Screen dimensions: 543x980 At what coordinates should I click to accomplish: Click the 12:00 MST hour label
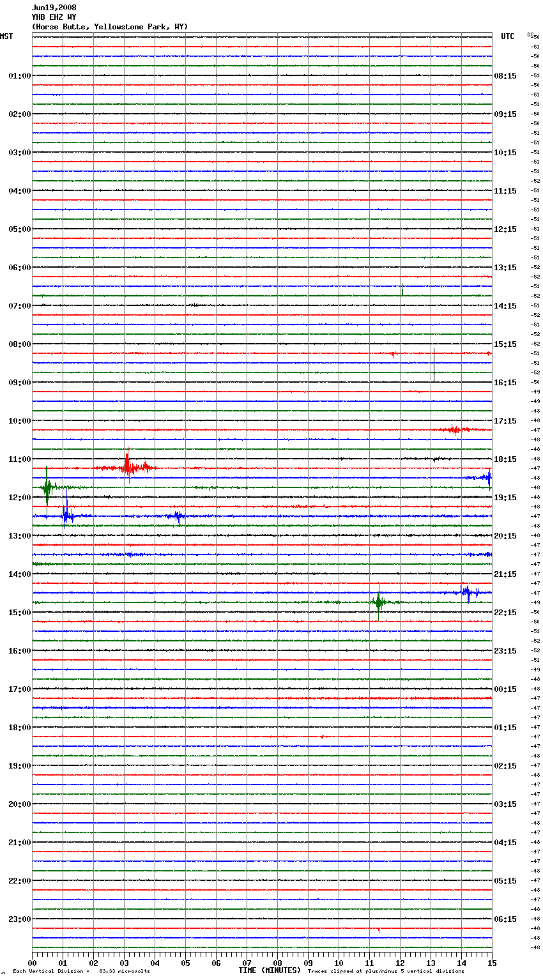click(x=20, y=498)
